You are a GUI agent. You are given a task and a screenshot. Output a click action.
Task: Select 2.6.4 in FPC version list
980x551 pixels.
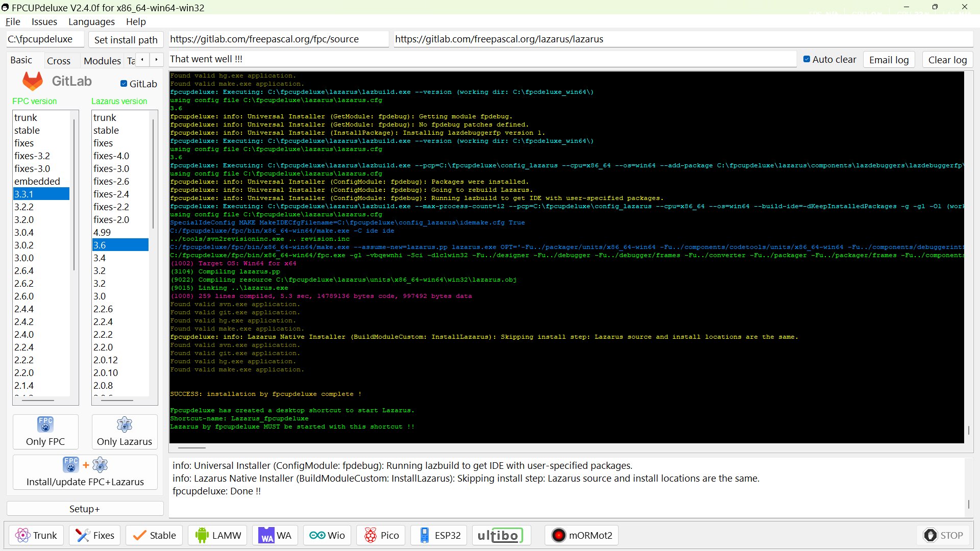click(x=41, y=270)
